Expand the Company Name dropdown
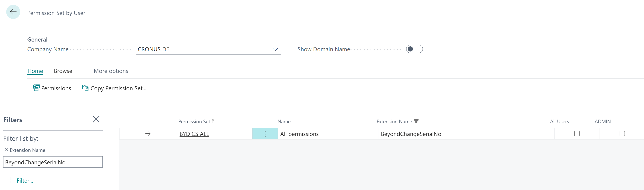This screenshot has width=644, height=190. click(275, 49)
